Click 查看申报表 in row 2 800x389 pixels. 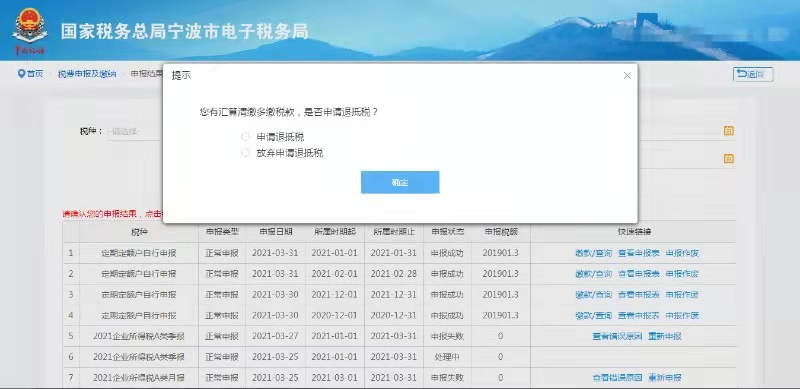(639, 274)
